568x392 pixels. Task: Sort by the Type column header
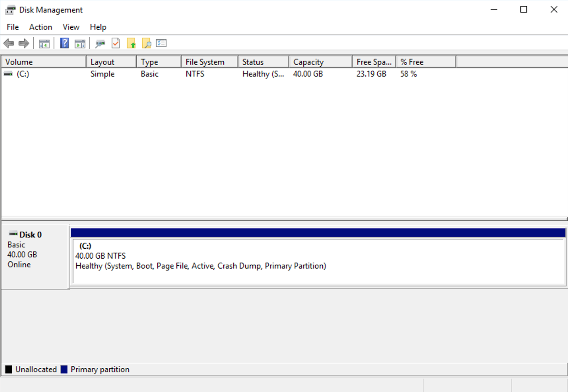pyautogui.click(x=159, y=62)
